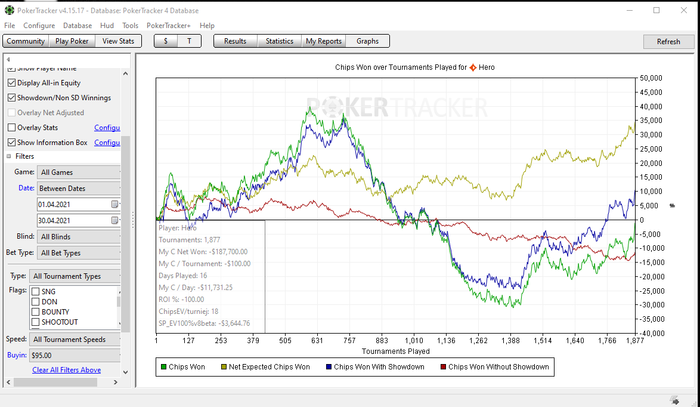The image size is (700, 407).
Task: Open the Blind dropdown showing All Blinds
Action: pyautogui.click(x=79, y=237)
